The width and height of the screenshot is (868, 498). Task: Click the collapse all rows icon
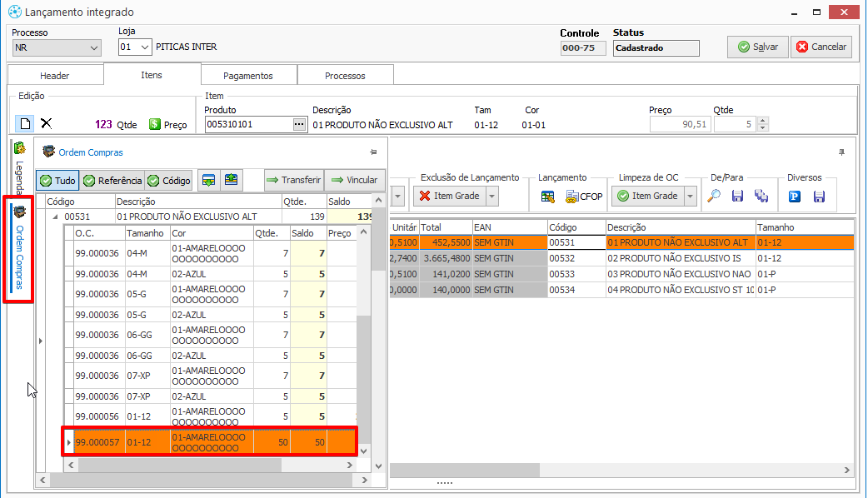tap(231, 180)
